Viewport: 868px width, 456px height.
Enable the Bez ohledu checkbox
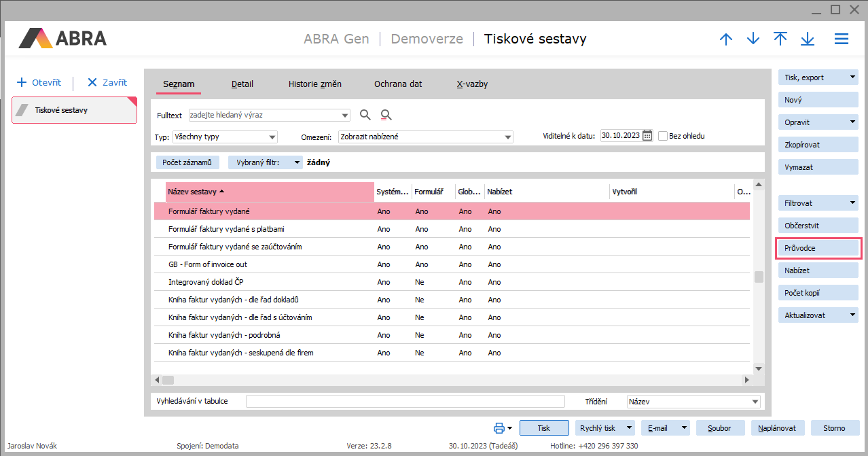(664, 136)
